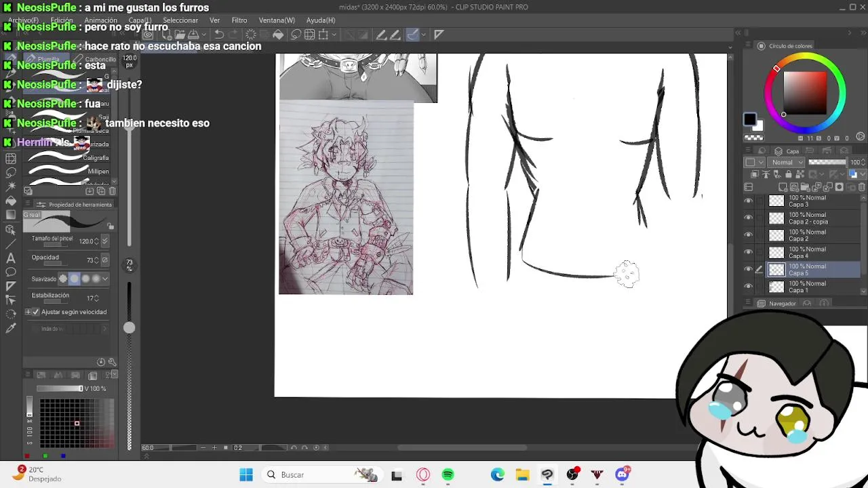Viewport: 868px width, 488px height.
Task: Click the main drawing color swatch
Action: 749,119
